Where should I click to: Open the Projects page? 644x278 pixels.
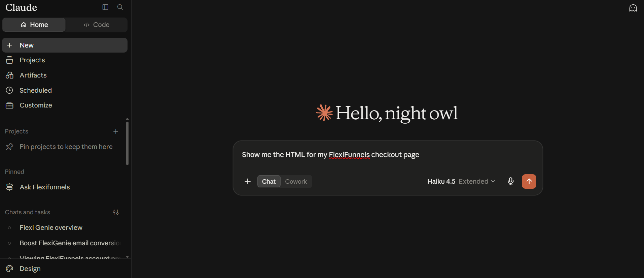tap(65, 60)
